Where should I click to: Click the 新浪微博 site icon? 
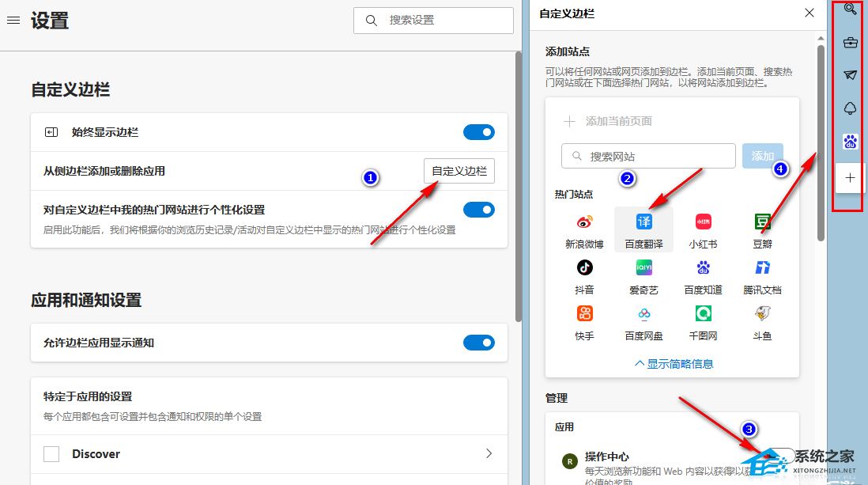coord(584,222)
